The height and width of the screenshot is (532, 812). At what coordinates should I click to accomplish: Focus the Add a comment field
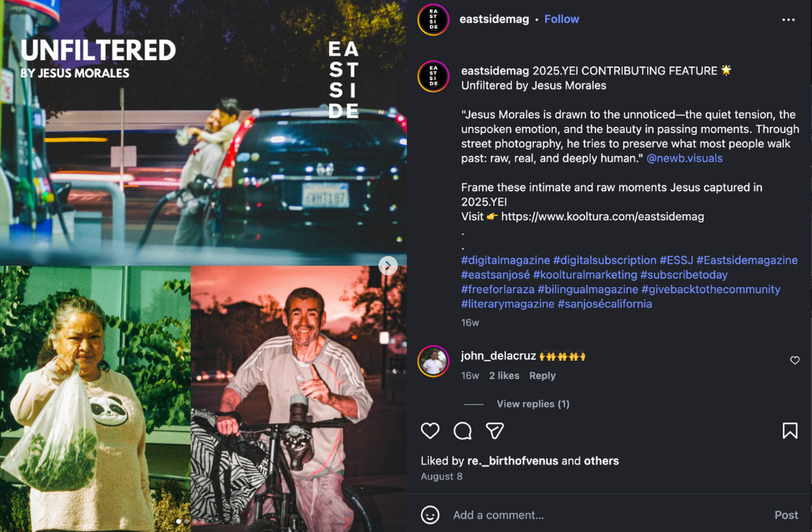[x=606, y=515]
